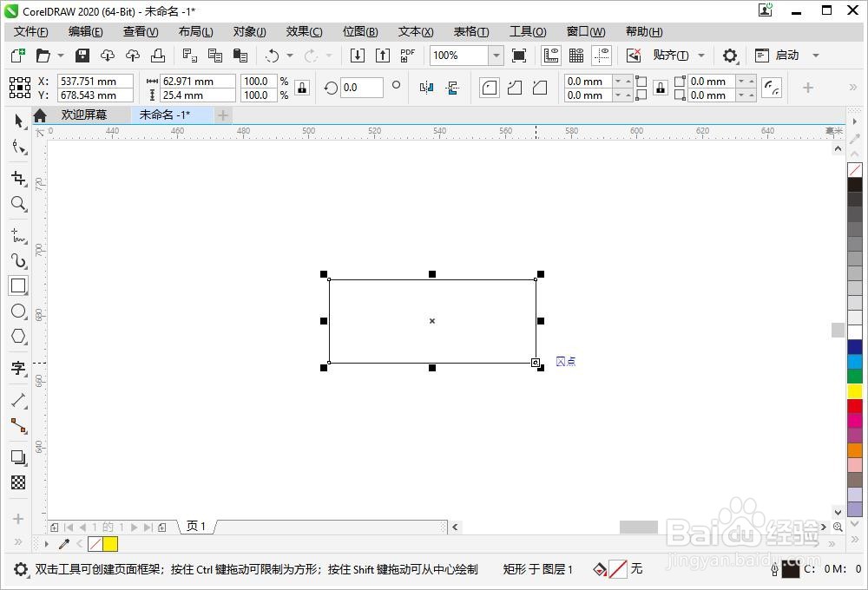Select the Rectangle tool
Screen dimensions: 868x590
(18, 285)
